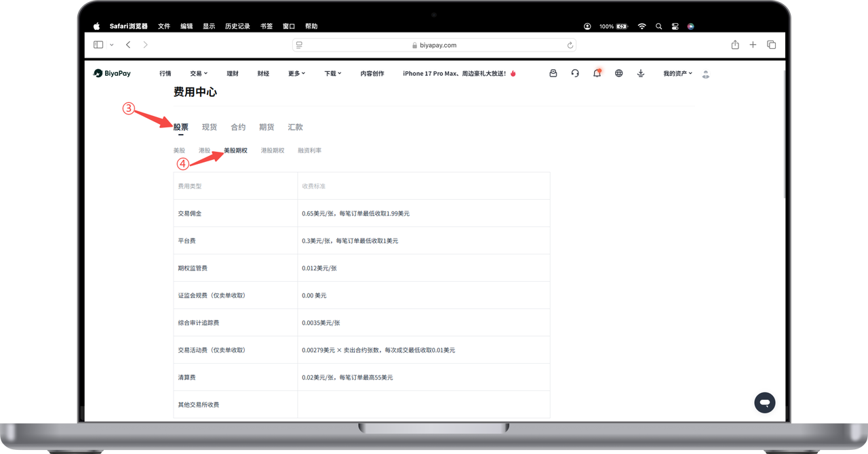Image resolution: width=868 pixels, height=454 pixels.
Task: Click the BiyaPay logo
Action: tap(112, 73)
